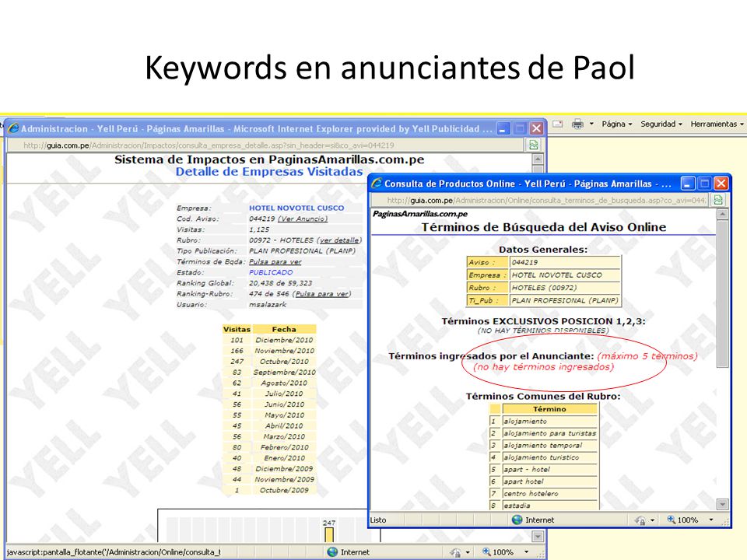Select the term 'alojamiento para turistas'
The height and width of the screenshot is (560, 747).
coord(550,433)
